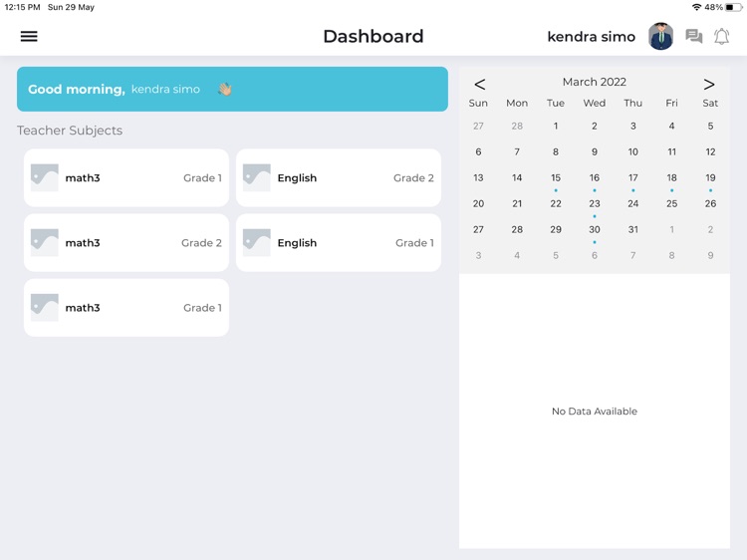The height and width of the screenshot is (560, 747).
Task: Go to next month in calendar
Action: pyautogui.click(x=709, y=85)
